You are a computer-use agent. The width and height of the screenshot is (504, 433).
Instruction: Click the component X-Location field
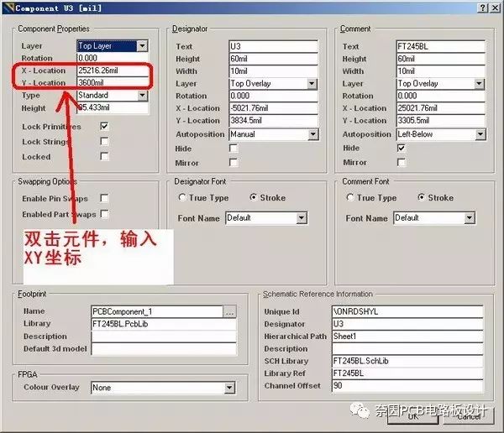113,70
